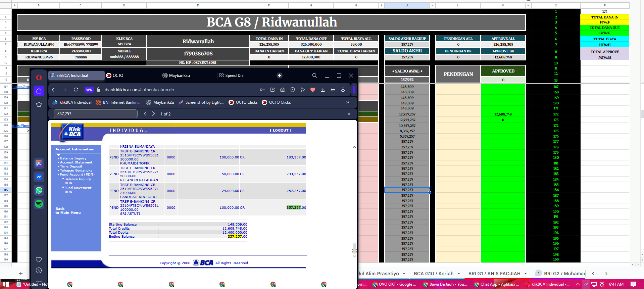Click LOGOUT on klikBCA page

click(281, 130)
